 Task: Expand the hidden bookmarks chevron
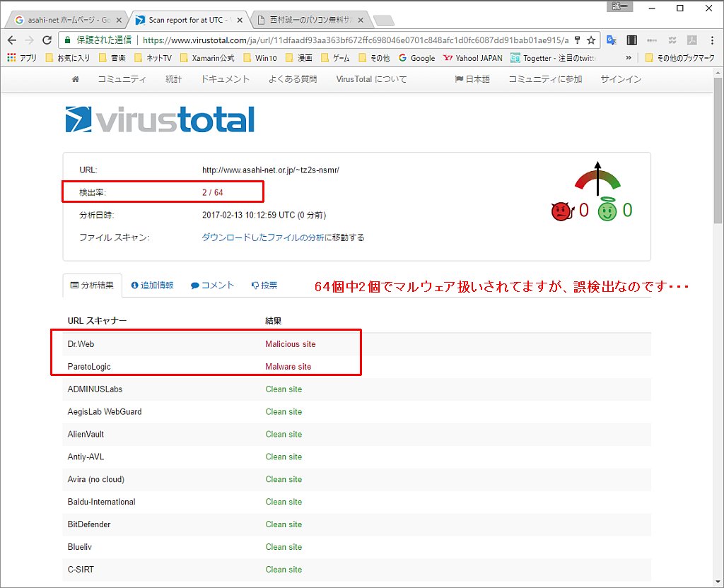click(629, 58)
